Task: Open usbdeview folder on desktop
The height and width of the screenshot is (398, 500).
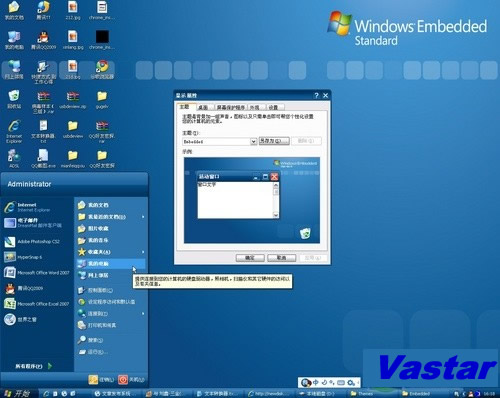Action: pyautogui.click(x=72, y=129)
